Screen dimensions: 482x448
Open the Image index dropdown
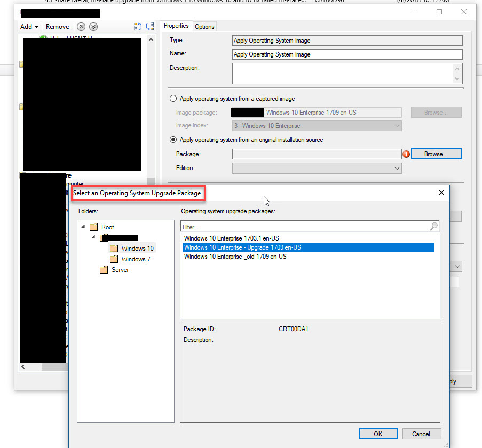tap(397, 126)
